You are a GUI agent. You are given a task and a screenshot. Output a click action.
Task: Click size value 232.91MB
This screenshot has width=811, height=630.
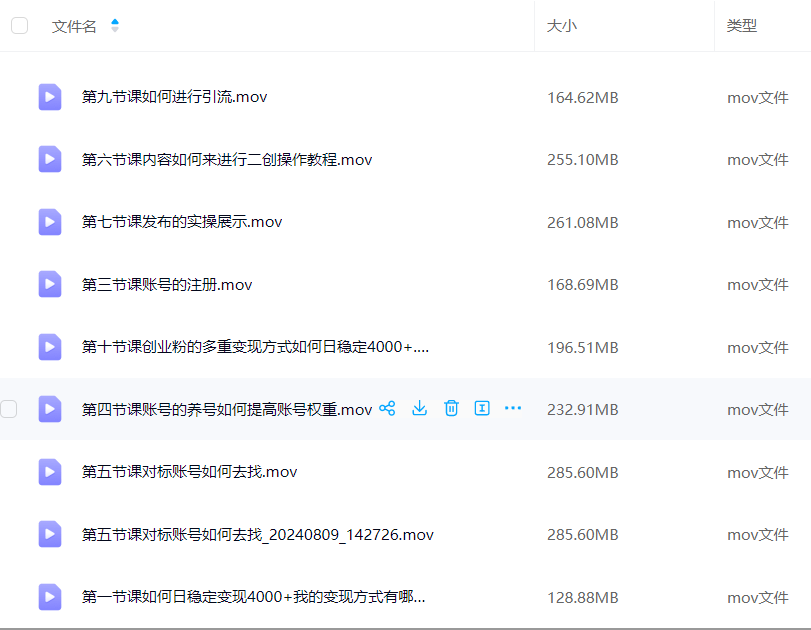pyautogui.click(x=583, y=410)
